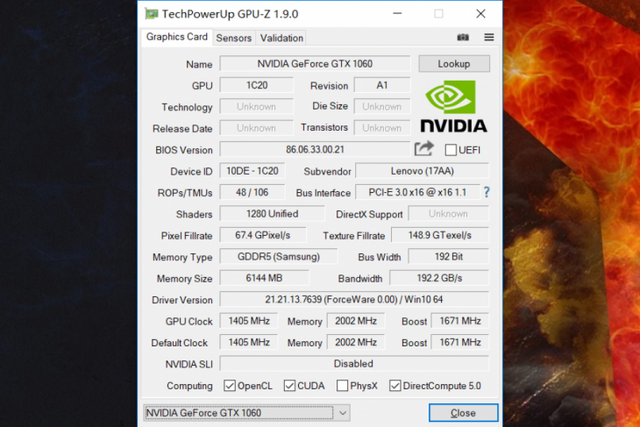This screenshot has height=427, width=640.
Task: Toggle the DirectCompute 5.0 checkbox
Action: coord(395,386)
